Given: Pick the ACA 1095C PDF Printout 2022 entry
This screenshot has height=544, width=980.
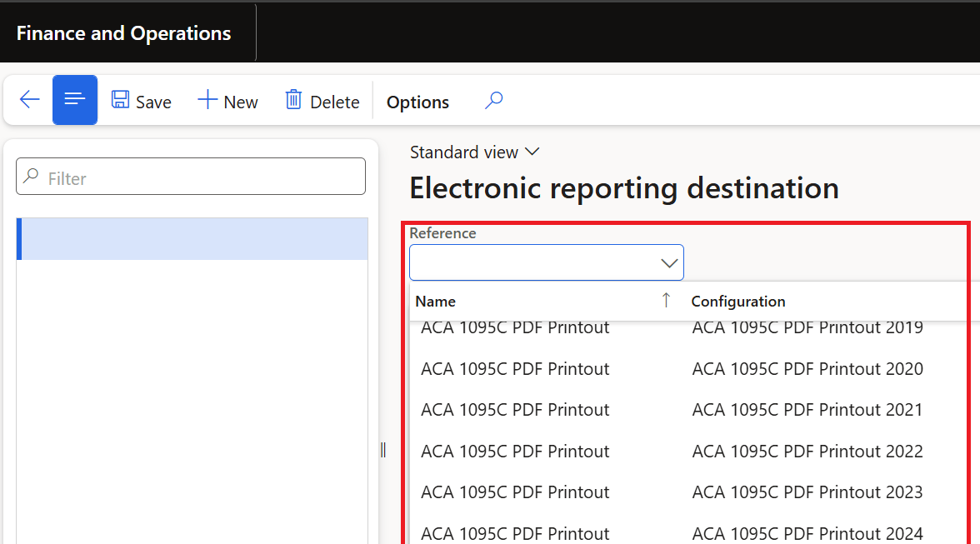Looking at the screenshot, I should [x=807, y=452].
